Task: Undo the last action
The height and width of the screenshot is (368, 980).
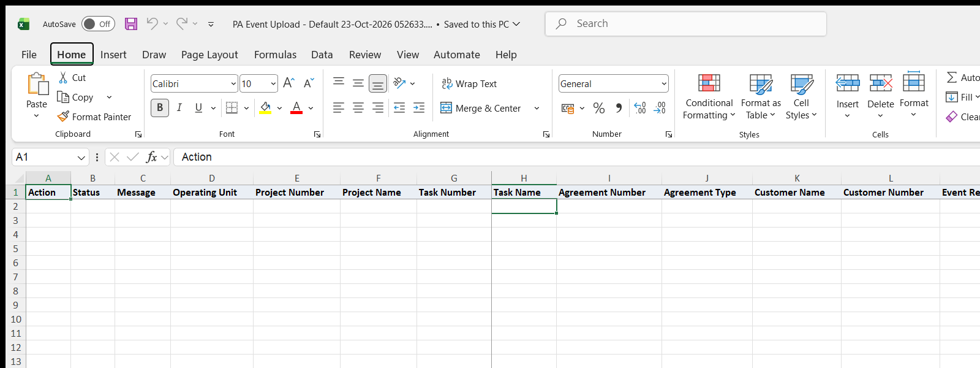Action: point(152,23)
